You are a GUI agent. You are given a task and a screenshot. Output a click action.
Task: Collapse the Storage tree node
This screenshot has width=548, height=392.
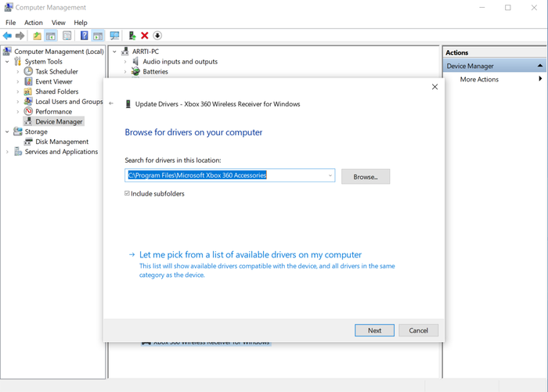pyautogui.click(x=7, y=131)
